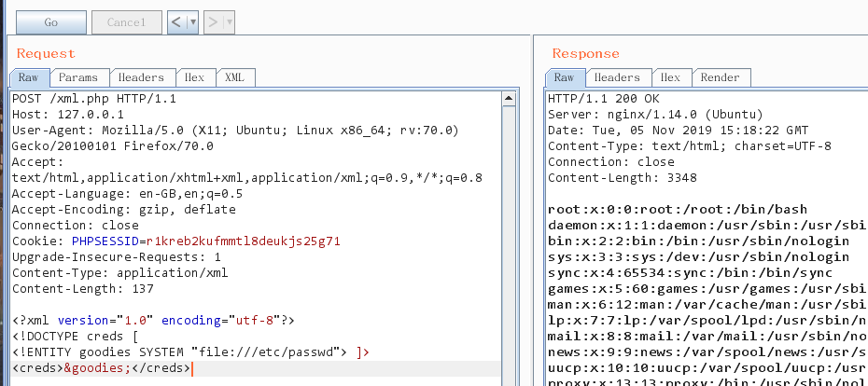
Task: Click the request Connection: close line
Action: point(76,226)
